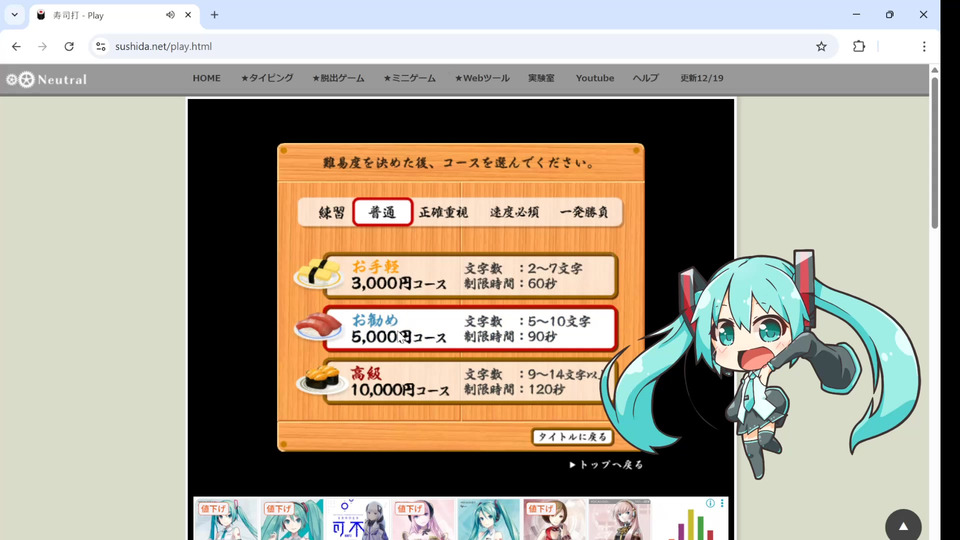Click the トップへ戻る link
The image size is (960, 540).
coord(606,465)
